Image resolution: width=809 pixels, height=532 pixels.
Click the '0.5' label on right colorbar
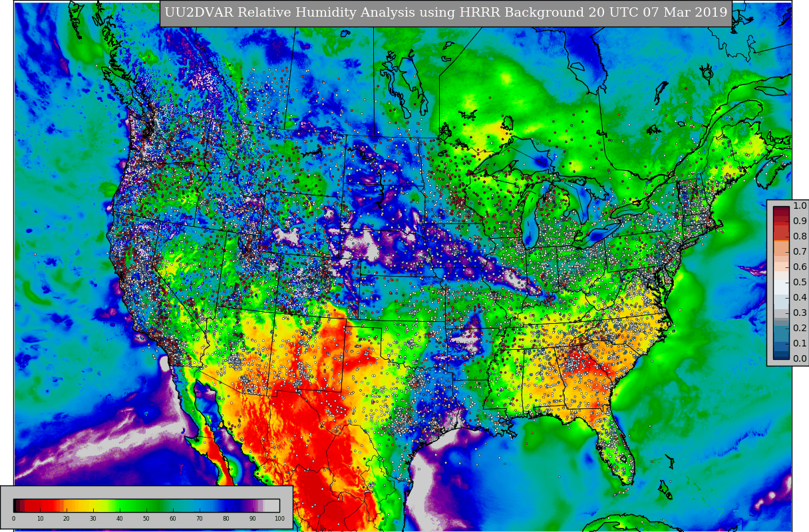(800, 283)
